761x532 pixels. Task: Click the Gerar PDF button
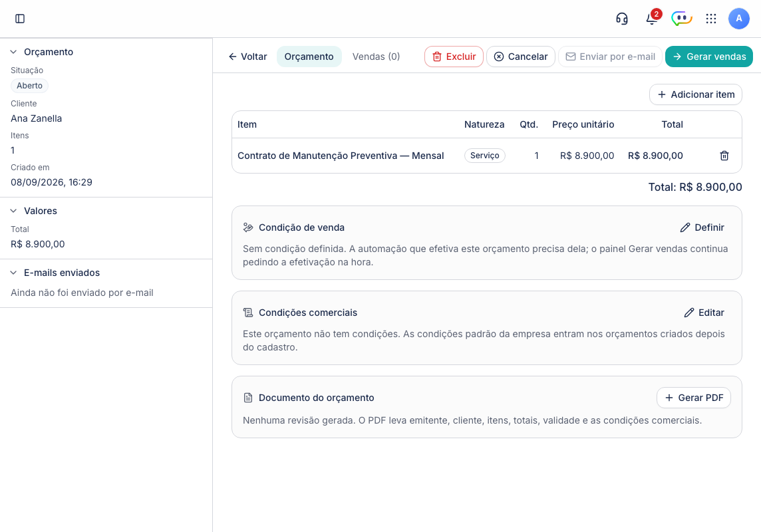[x=693, y=398]
